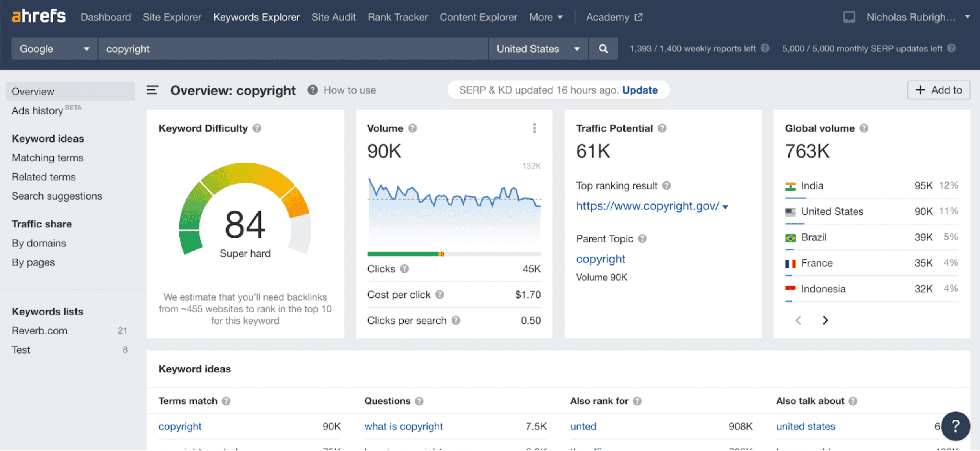The image size is (980, 451).
Task: Click Volume help question icon
Action: pyautogui.click(x=412, y=128)
